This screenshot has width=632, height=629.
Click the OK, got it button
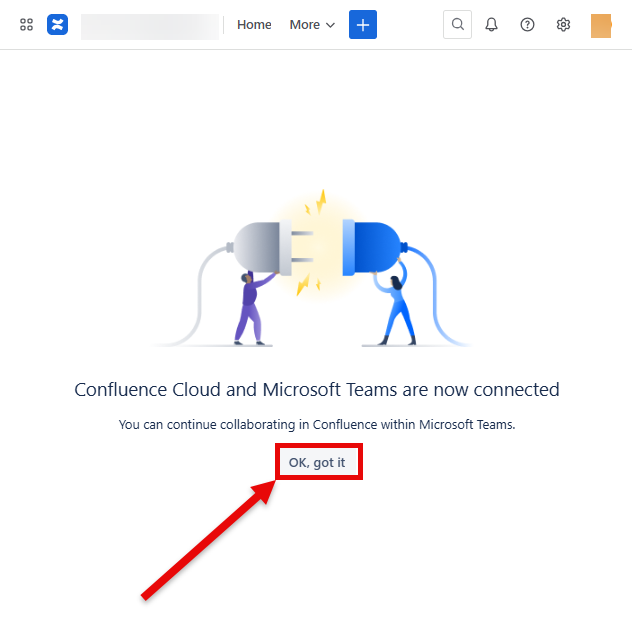(x=317, y=462)
